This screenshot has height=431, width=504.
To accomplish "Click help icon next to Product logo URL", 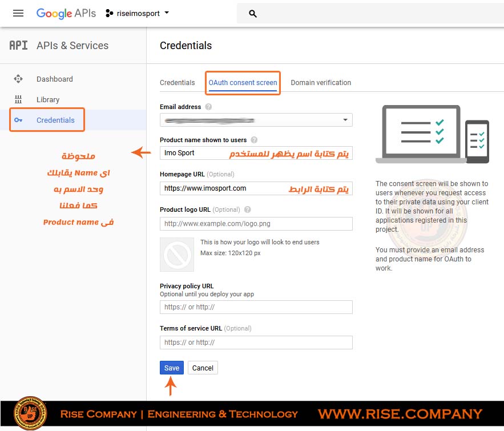I will [247, 210].
